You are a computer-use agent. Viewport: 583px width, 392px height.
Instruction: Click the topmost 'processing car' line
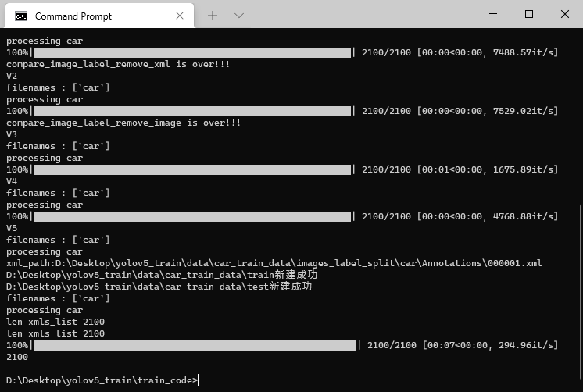pos(45,41)
